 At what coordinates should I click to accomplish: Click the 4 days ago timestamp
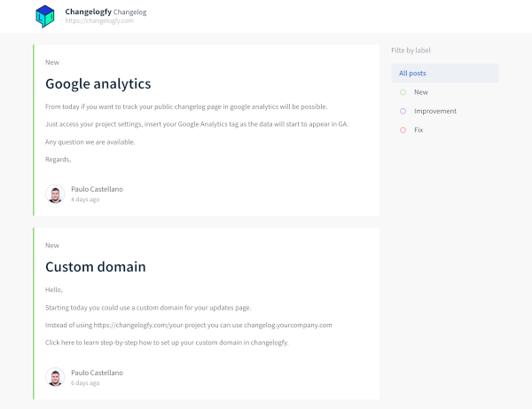pos(85,200)
